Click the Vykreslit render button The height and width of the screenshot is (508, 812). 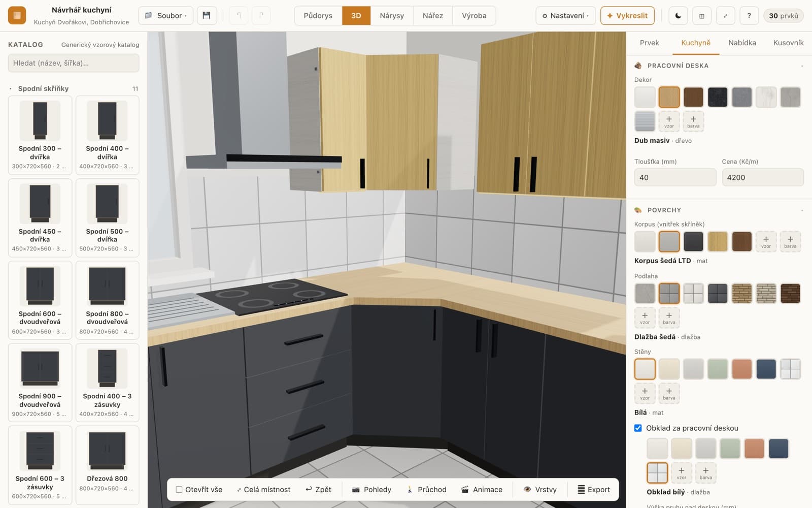tap(627, 16)
